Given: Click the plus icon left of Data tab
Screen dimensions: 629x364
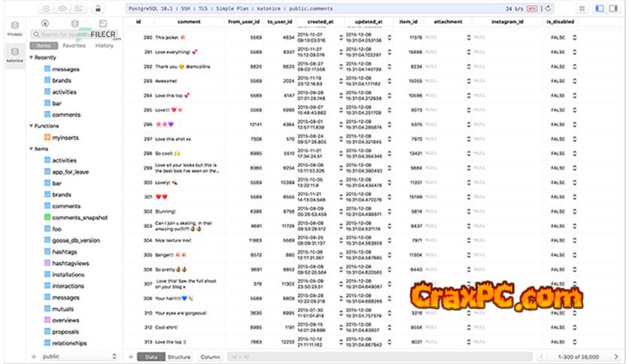Looking at the screenshot, I should click(130, 356).
